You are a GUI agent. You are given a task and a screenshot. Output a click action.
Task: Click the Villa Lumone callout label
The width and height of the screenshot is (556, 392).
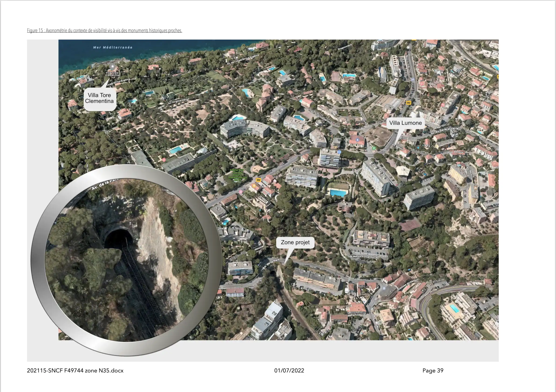405,123
